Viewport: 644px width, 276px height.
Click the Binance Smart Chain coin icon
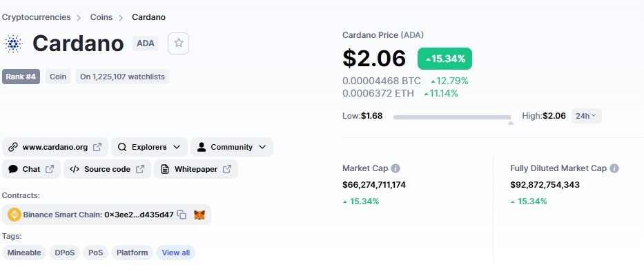point(14,215)
